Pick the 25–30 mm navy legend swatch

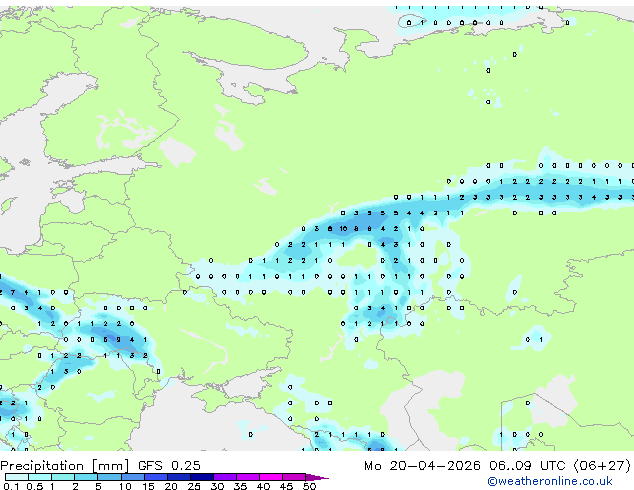click(x=202, y=477)
